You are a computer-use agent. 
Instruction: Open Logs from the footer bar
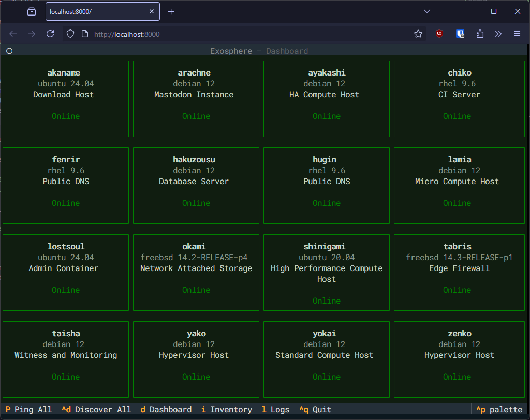point(275,409)
